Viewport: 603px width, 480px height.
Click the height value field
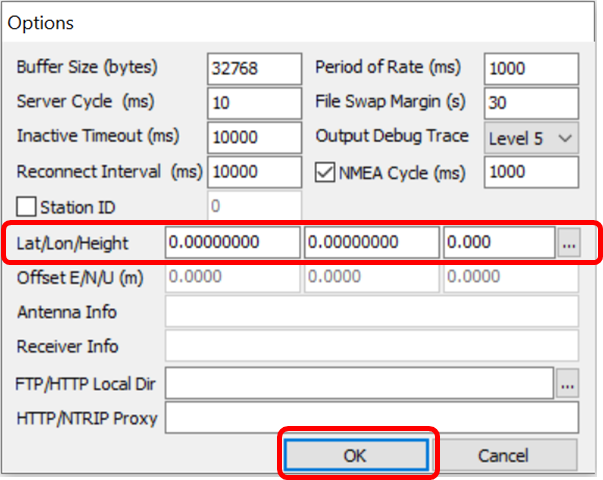click(x=498, y=242)
